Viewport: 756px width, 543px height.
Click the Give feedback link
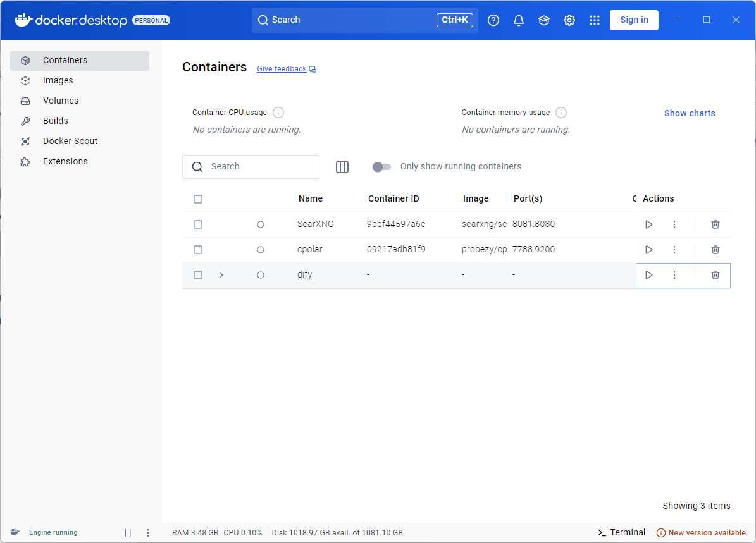tap(287, 69)
